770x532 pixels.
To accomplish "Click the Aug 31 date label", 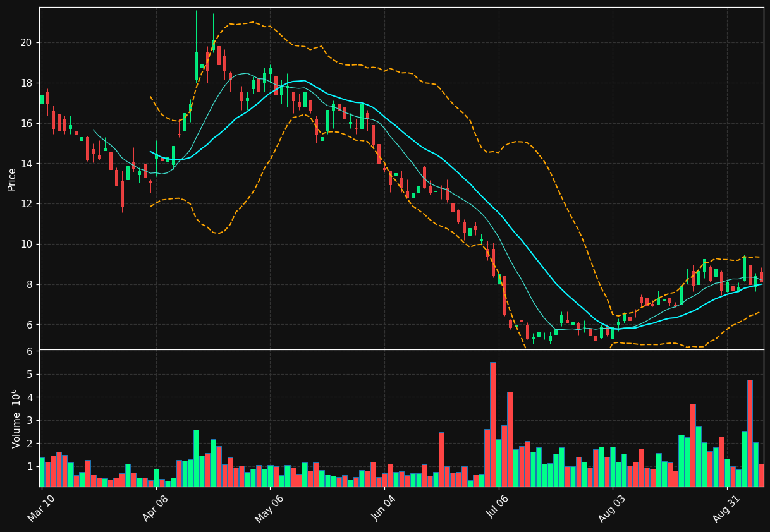I will point(726,507).
